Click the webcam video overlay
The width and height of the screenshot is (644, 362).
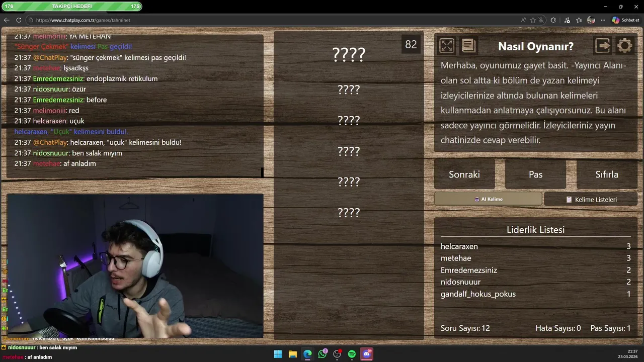[135, 265]
